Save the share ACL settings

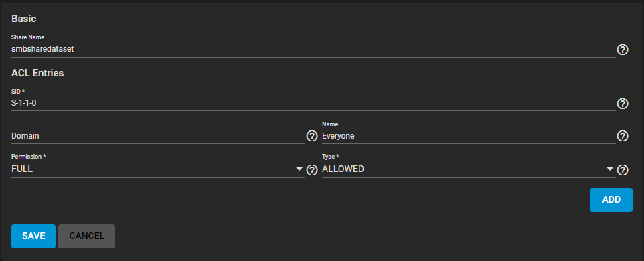[x=33, y=236]
